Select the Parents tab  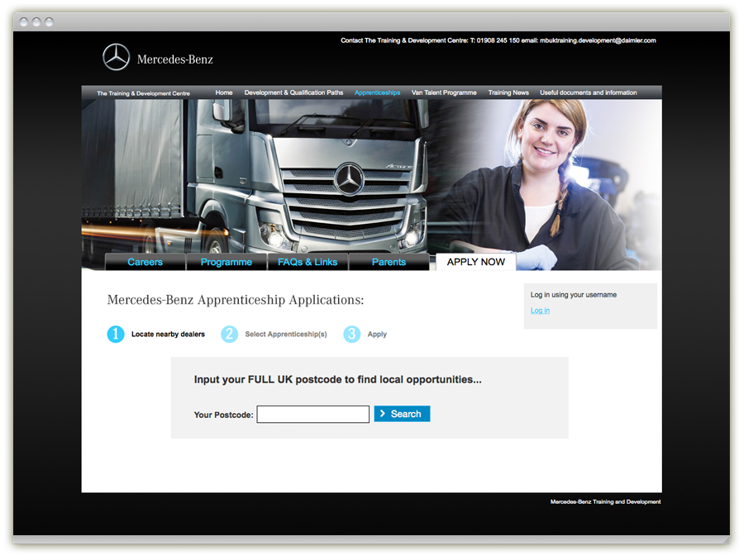[x=389, y=263]
